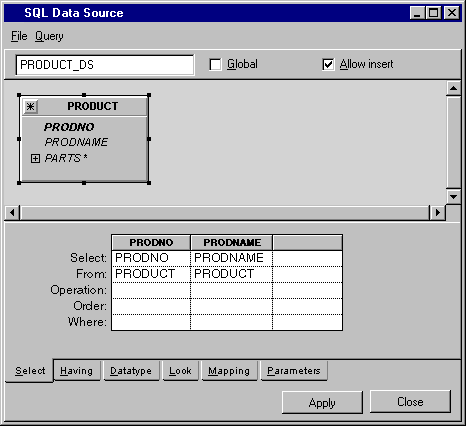Click the vertical scrollbar up arrow
This screenshot has width=466, height=426.
point(453,88)
